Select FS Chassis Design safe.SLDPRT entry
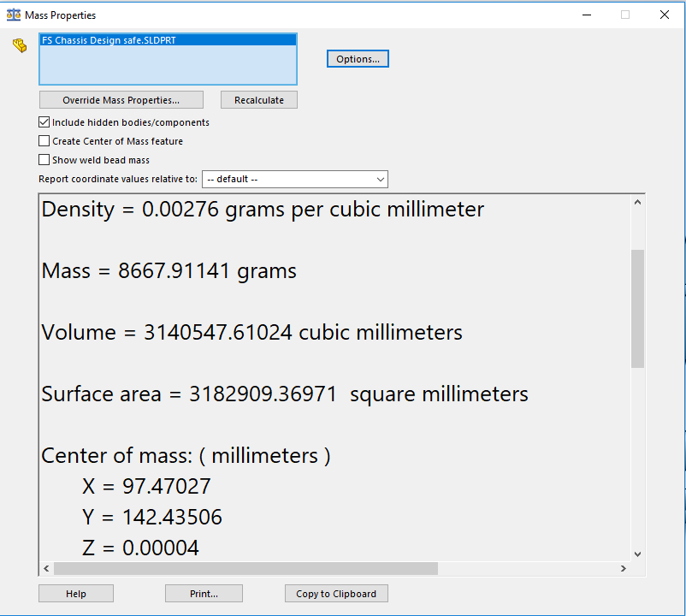 tap(168, 40)
